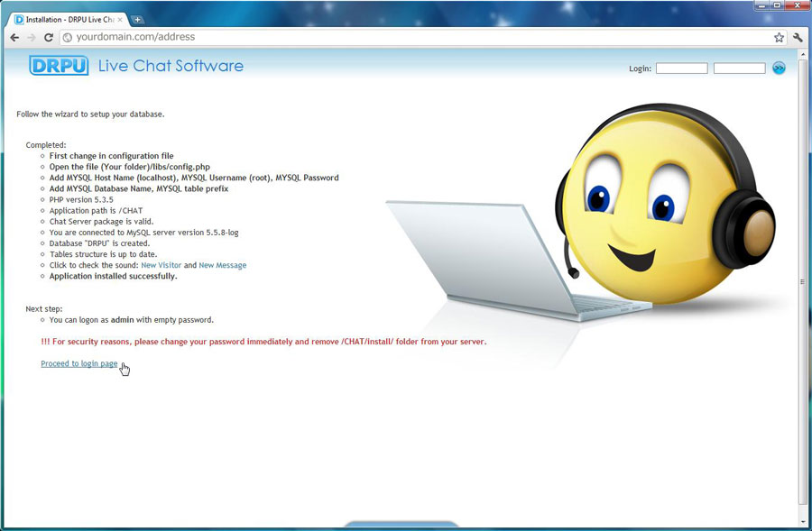Image resolution: width=812 pixels, height=531 pixels.
Task: Click the DRPU logo in header
Action: point(59,66)
